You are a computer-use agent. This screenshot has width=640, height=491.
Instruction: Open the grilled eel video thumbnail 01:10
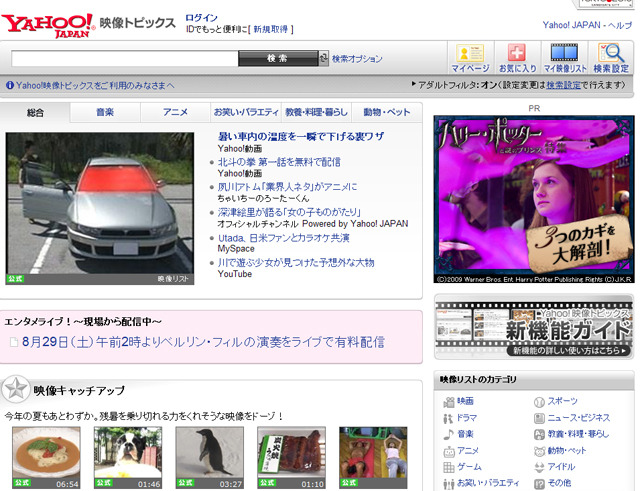291,458
